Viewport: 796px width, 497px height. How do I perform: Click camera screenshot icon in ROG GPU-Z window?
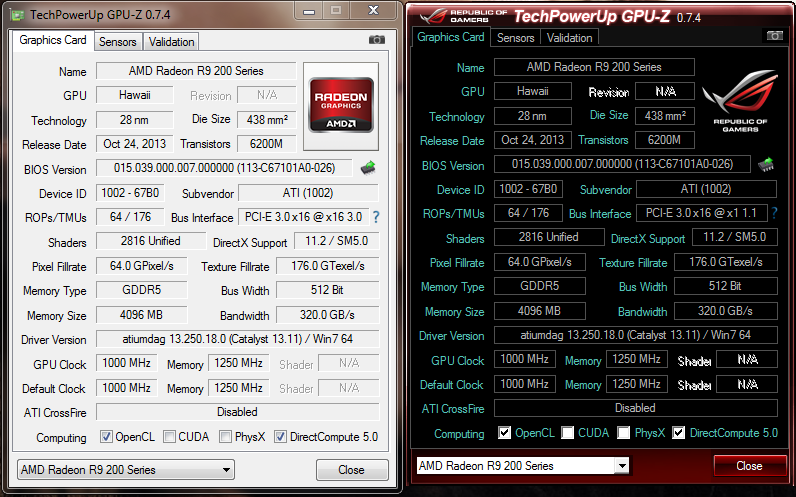pos(774,36)
